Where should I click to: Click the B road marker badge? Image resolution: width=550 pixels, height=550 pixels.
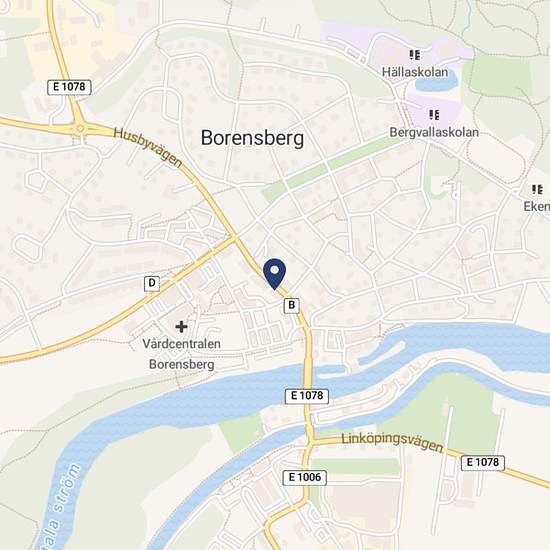pyautogui.click(x=291, y=305)
